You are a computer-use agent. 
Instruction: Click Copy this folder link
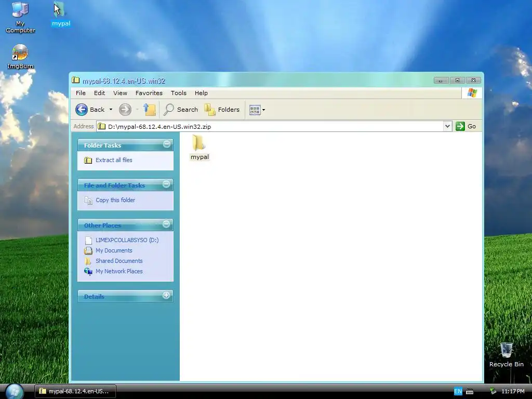click(x=115, y=200)
